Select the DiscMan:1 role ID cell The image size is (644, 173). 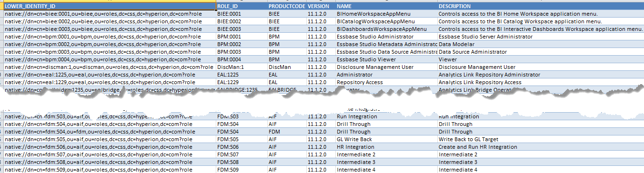pyautogui.click(x=241, y=67)
